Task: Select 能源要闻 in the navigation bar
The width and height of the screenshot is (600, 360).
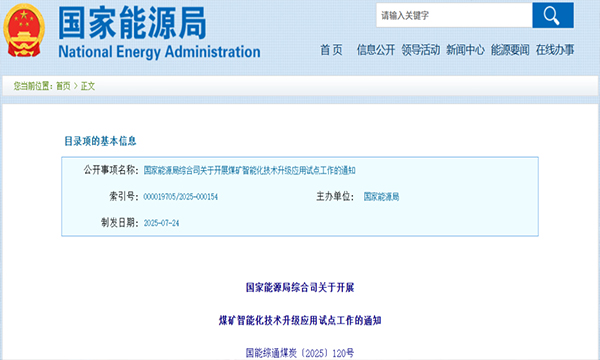Action: 510,50
